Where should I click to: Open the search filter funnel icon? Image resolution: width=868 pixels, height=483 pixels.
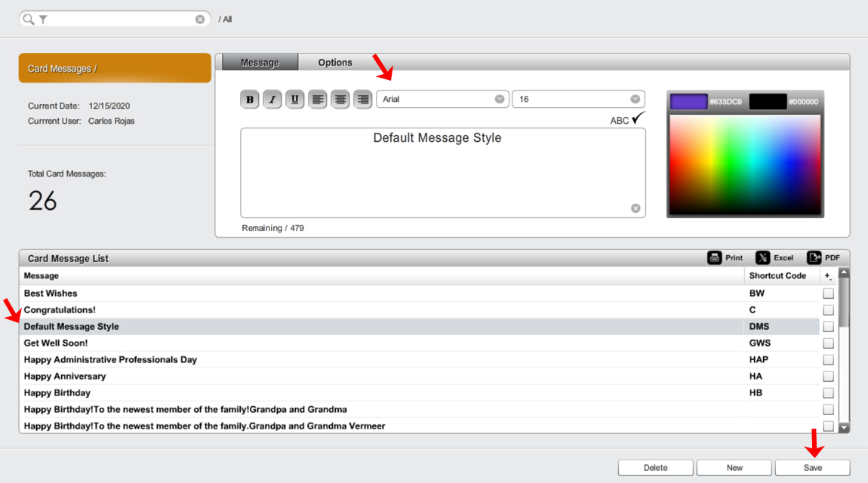[43, 20]
